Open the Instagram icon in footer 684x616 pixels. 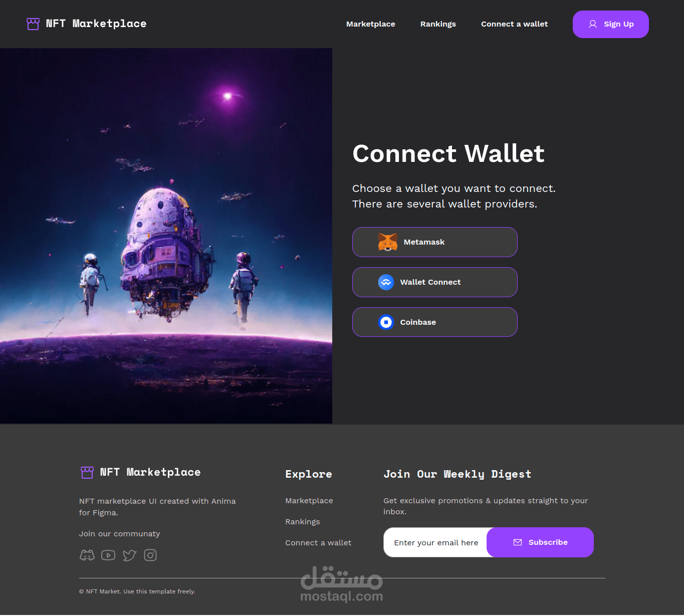(x=150, y=555)
